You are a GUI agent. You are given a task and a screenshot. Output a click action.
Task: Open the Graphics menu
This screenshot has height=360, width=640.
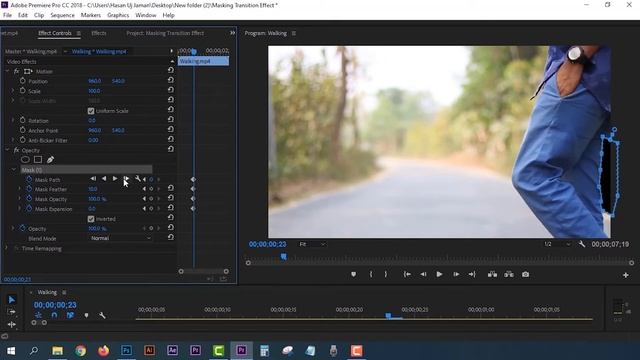[118, 15]
